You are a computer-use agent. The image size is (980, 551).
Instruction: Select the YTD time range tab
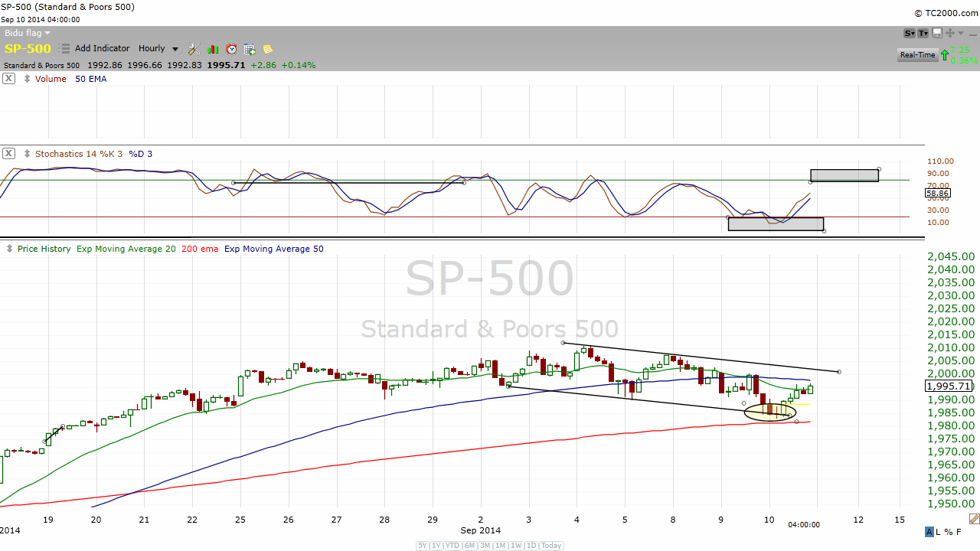pyautogui.click(x=453, y=546)
